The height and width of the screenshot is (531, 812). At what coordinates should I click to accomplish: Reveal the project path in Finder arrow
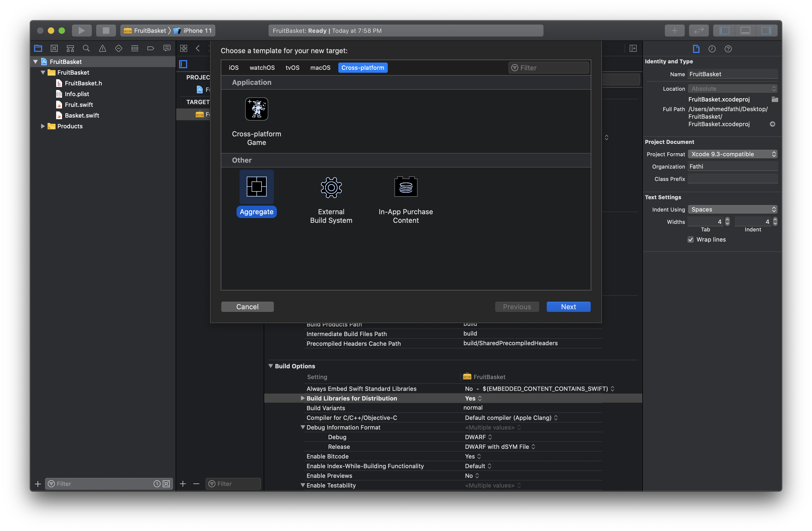coord(773,124)
